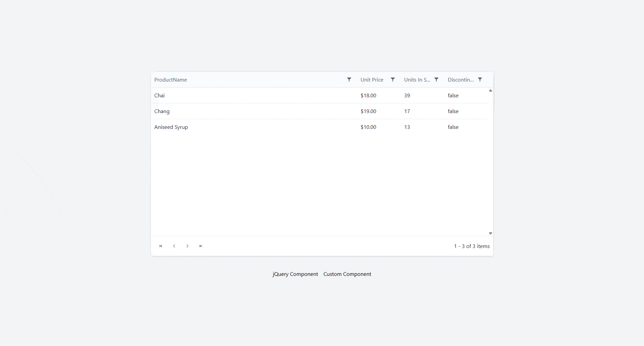Open the Unit Price column filter
The height and width of the screenshot is (346, 644).
[x=392, y=80]
